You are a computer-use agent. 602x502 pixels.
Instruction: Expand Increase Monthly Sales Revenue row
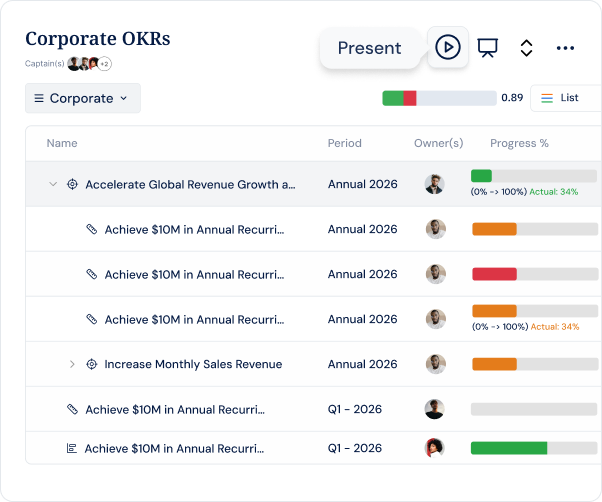tap(72, 364)
